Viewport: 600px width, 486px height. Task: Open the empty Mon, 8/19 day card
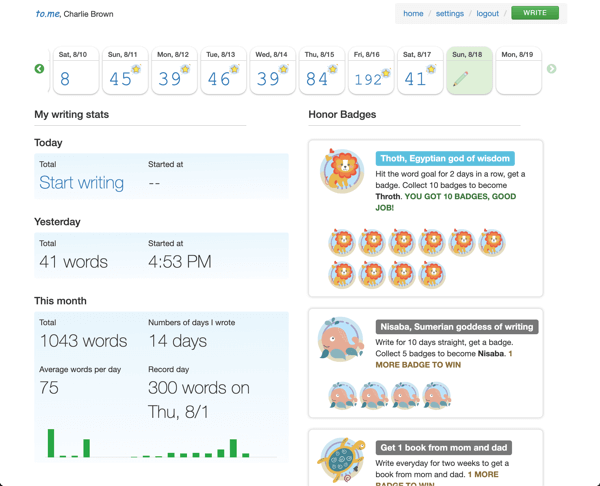tap(517, 71)
